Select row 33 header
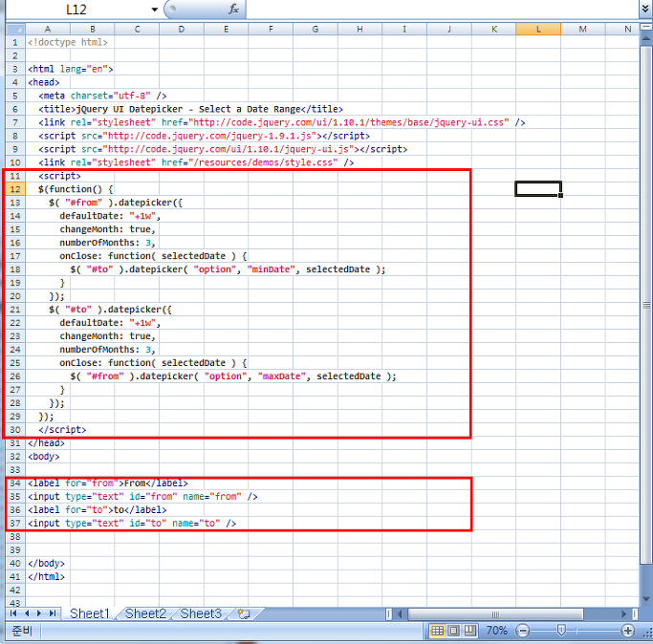Image resolution: width=653 pixels, height=644 pixels. click(15, 469)
